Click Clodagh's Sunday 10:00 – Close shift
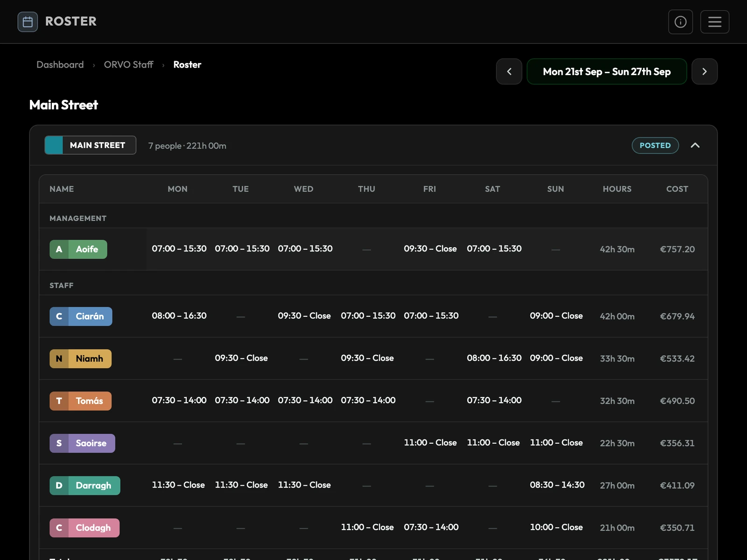 [556, 527]
